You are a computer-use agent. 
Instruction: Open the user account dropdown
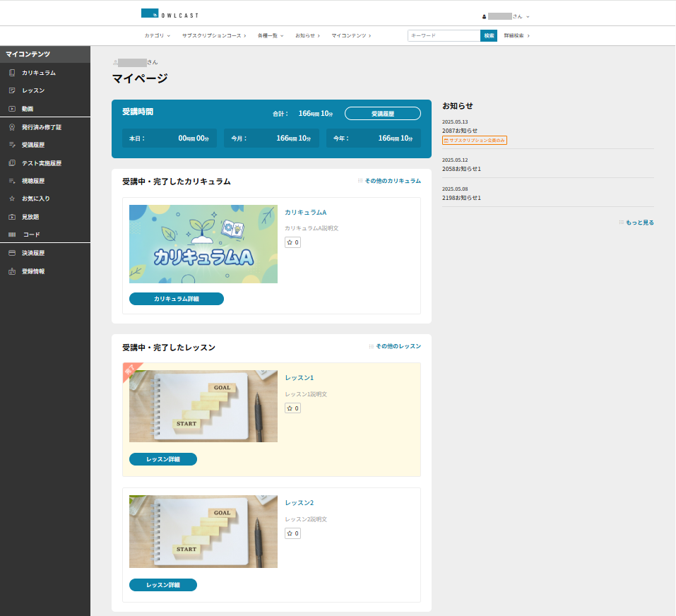click(506, 16)
